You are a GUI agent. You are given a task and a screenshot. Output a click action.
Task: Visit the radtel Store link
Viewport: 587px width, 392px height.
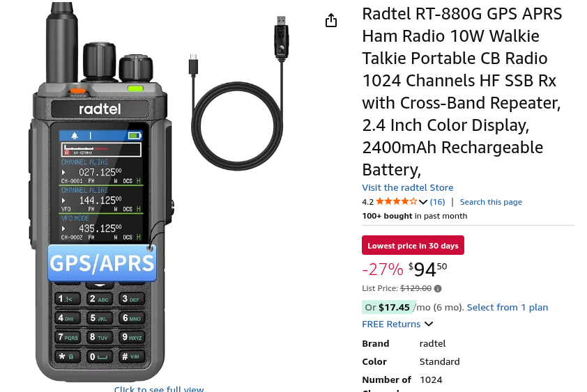(x=407, y=187)
